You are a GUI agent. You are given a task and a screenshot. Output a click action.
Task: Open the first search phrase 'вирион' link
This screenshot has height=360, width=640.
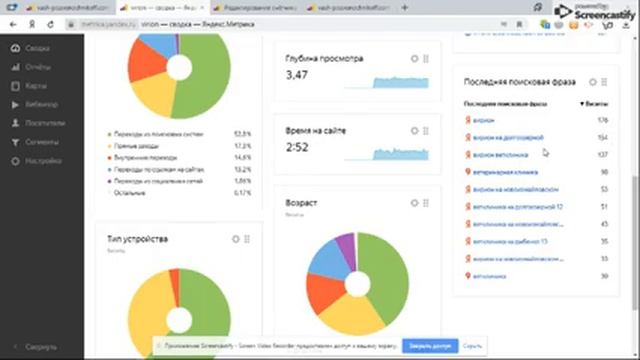pyautogui.click(x=484, y=120)
